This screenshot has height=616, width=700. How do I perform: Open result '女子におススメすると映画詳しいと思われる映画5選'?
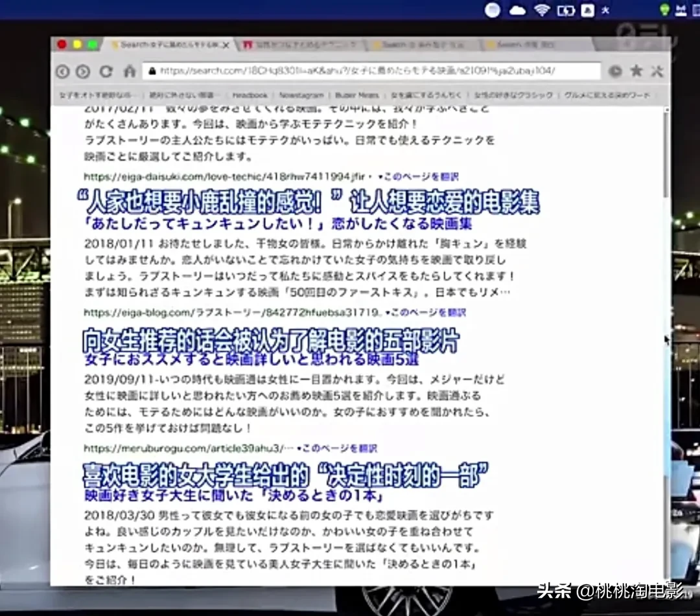point(251,360)
